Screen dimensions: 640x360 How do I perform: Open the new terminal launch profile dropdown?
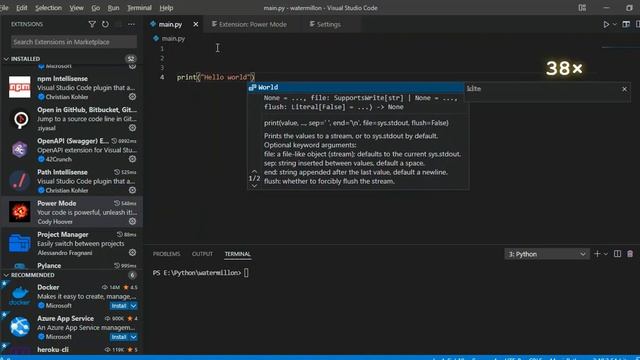click(x=606, y=254)
